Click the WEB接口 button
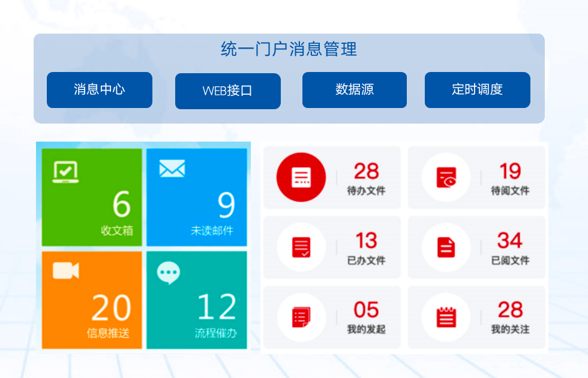This screenshot has height=378, width=588. click(227, 91)
